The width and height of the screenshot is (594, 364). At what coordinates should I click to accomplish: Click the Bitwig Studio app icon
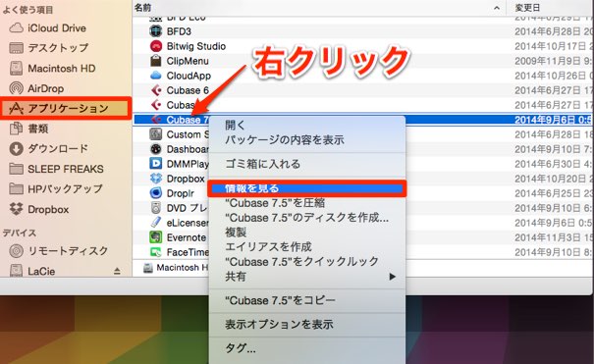pyautogui.click(x=156, y=46)
